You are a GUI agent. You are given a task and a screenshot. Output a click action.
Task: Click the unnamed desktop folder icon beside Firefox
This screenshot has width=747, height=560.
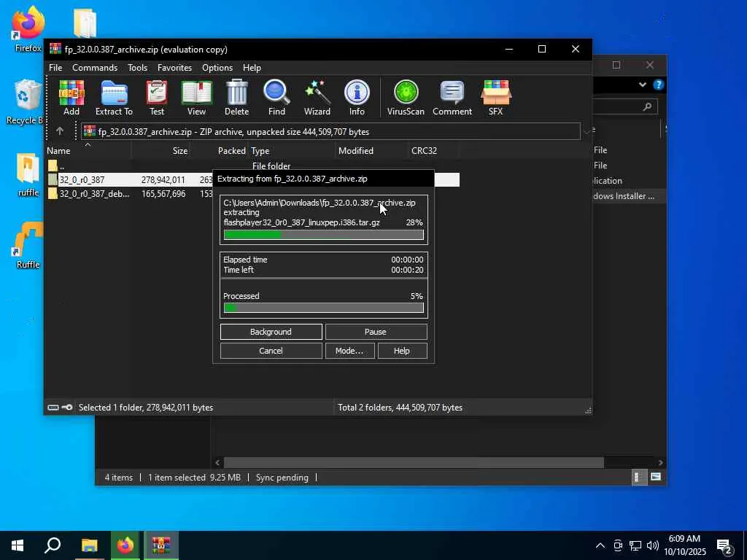85,23
